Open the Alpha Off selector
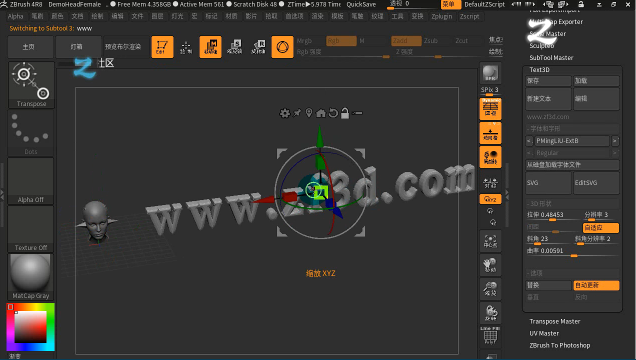Image resolution: width=636 pixels, height=360 pixels. coord(31,181)
